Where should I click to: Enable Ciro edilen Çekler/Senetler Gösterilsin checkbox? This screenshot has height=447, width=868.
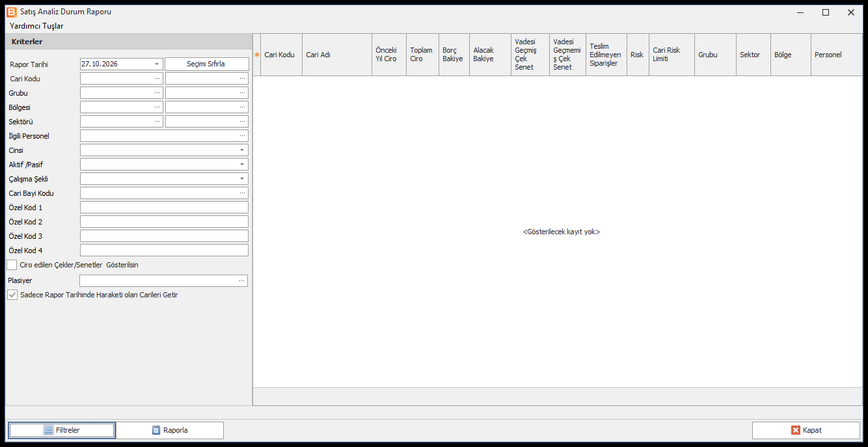(12, 265)
